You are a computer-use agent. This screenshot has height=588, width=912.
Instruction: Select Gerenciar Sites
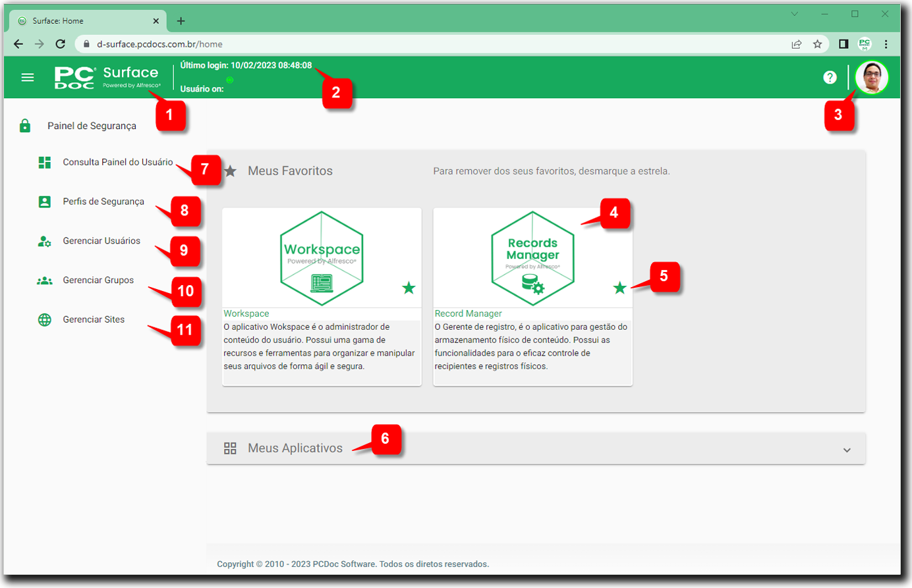tap(94, 319)
